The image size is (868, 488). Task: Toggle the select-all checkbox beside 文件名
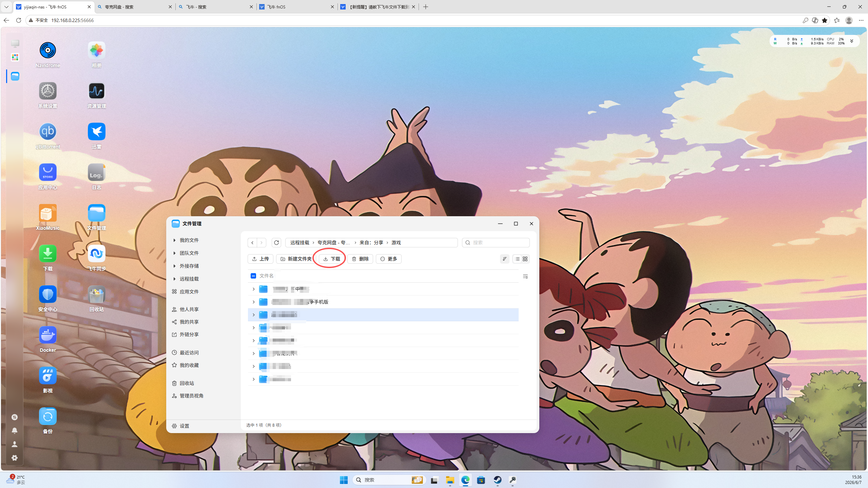point(253,276)
